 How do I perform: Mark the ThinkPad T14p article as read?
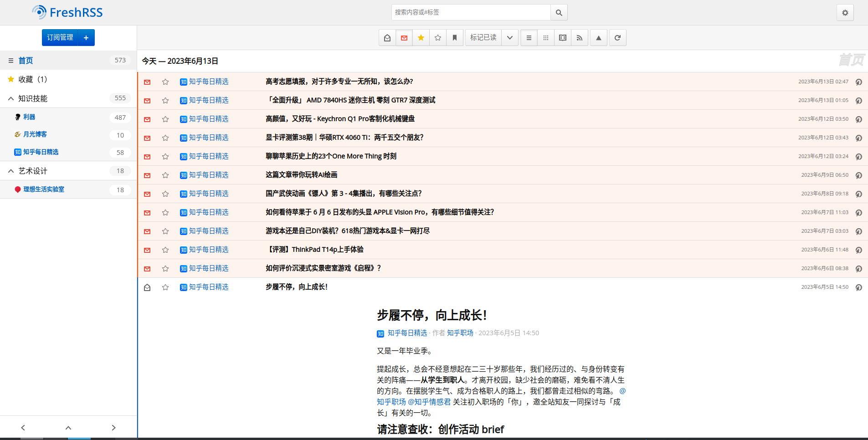[x=147, y=250]
